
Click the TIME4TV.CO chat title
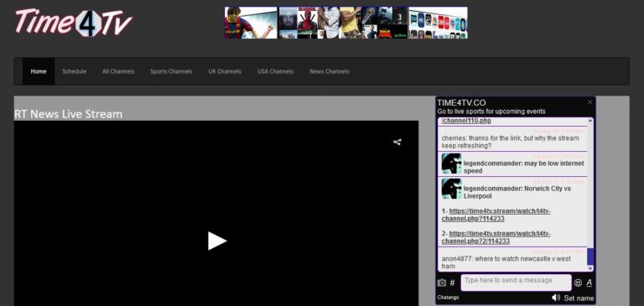point(462,103)
